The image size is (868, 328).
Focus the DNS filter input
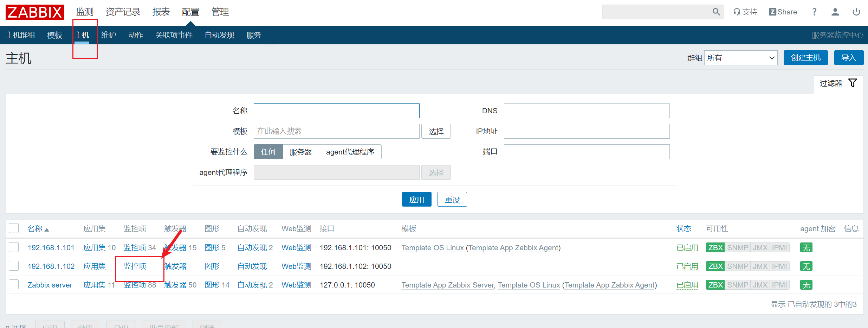pos(587,111)
